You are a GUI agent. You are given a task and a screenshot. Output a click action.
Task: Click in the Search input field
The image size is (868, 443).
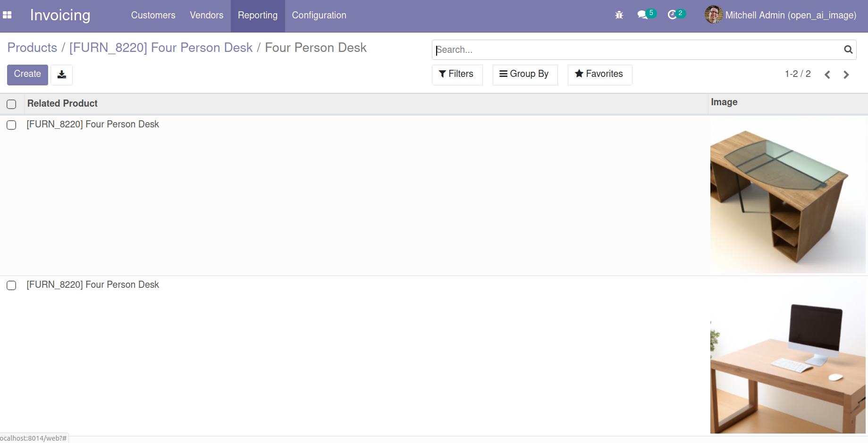coord(637,50)
